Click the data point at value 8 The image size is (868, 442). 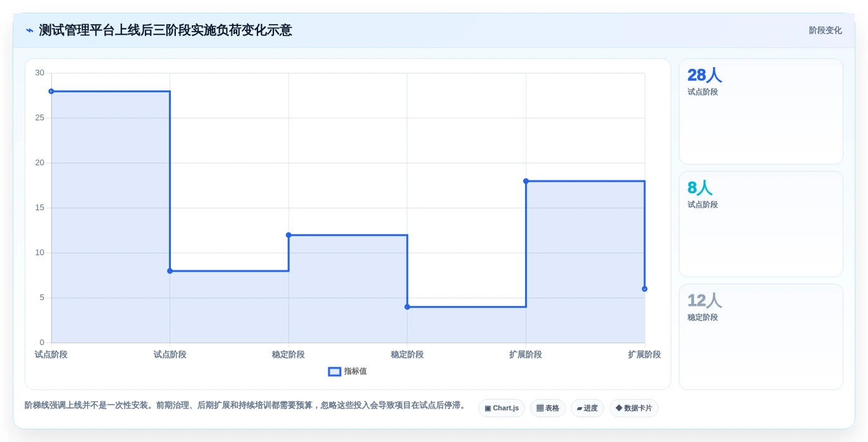click(170, 271)
